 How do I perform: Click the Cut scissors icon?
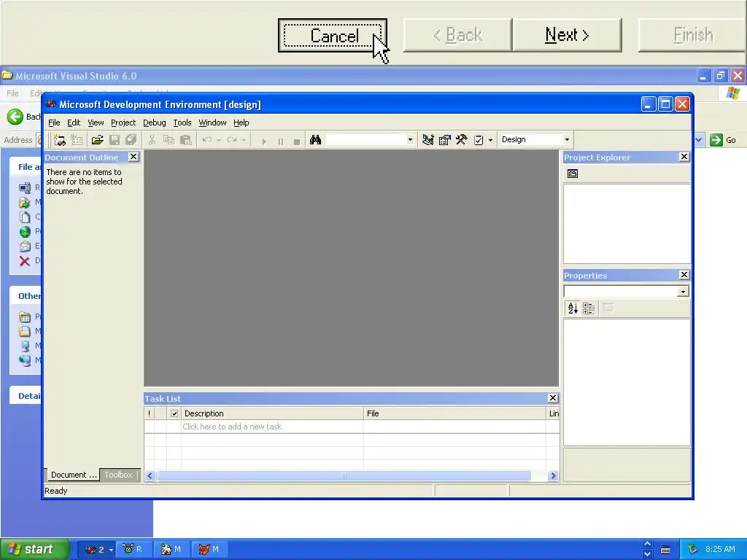point(152,140)
